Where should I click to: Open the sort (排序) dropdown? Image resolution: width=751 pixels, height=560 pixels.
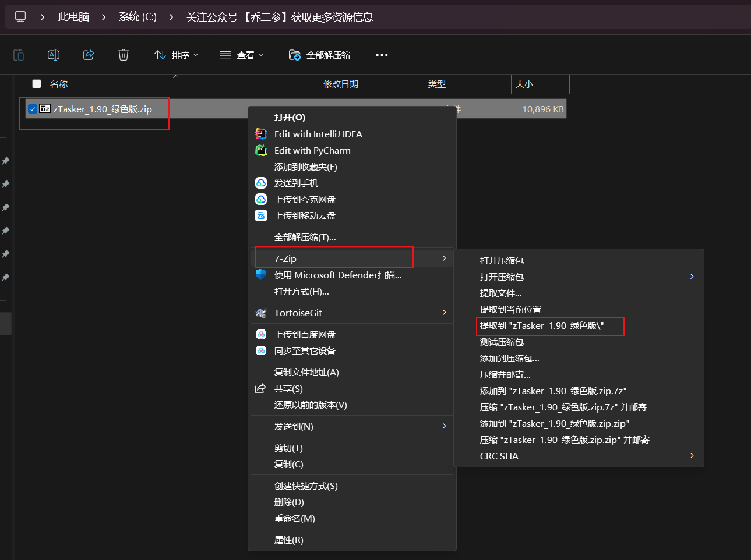click(177, 55)
